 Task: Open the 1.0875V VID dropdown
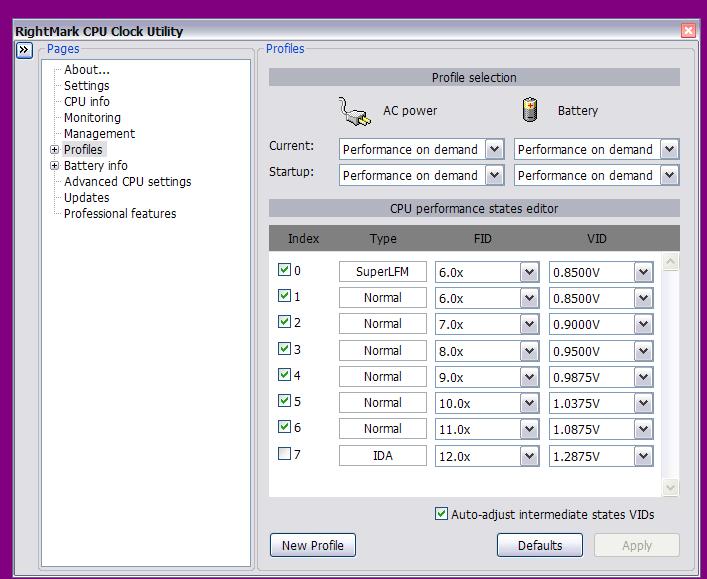(x=643, y=429)
